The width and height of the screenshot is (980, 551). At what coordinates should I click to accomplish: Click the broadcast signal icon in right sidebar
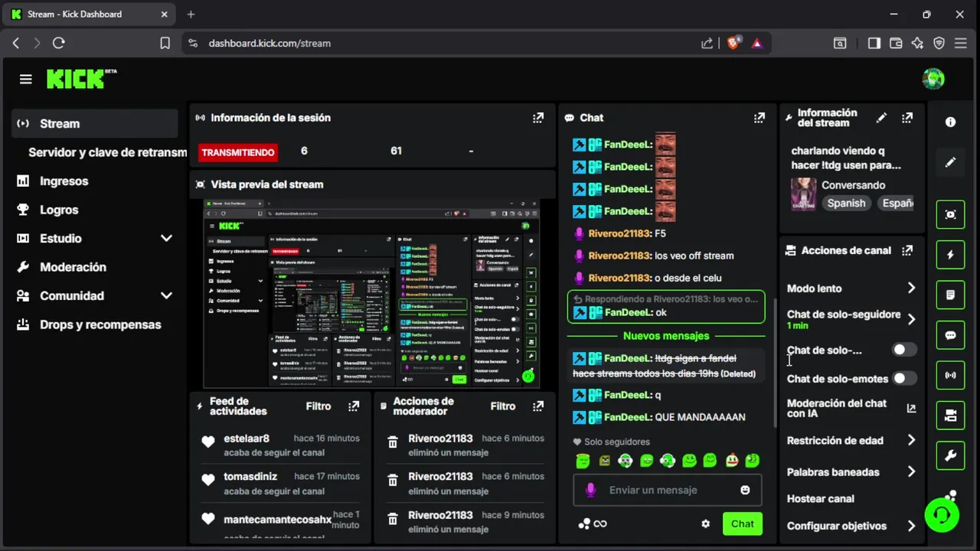click(950, 376)
